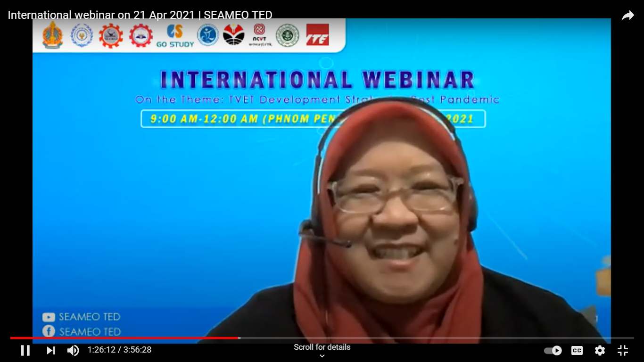Open the share arrow icon
This screenshot has height=362, width=644.
point(627,16)
